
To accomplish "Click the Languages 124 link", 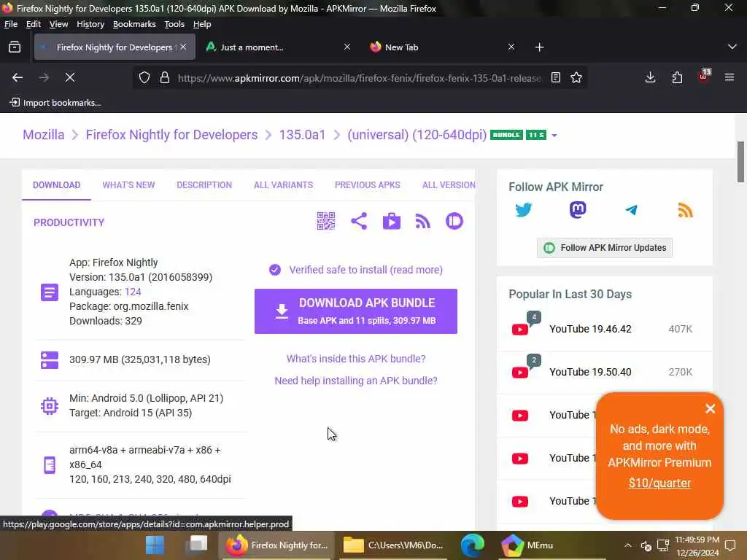I will [x=133, y=292].
